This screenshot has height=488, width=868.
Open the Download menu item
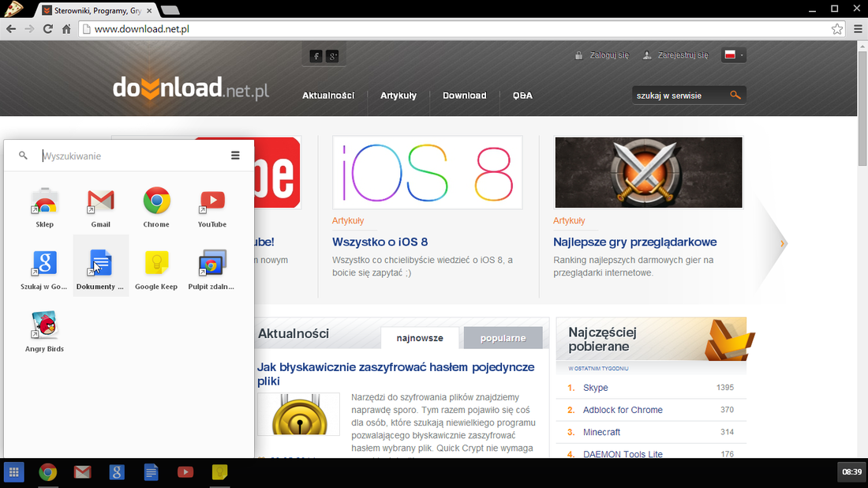pyautogui.click(x=465, y=96)
